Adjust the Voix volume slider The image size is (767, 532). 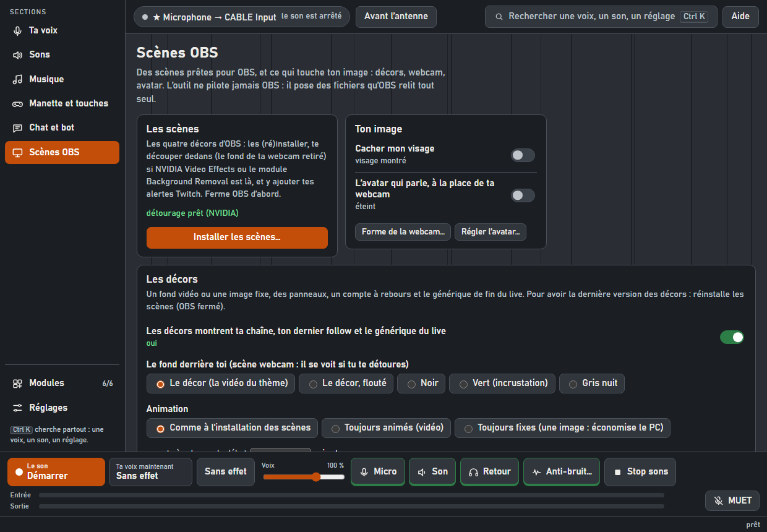point(304,477)
